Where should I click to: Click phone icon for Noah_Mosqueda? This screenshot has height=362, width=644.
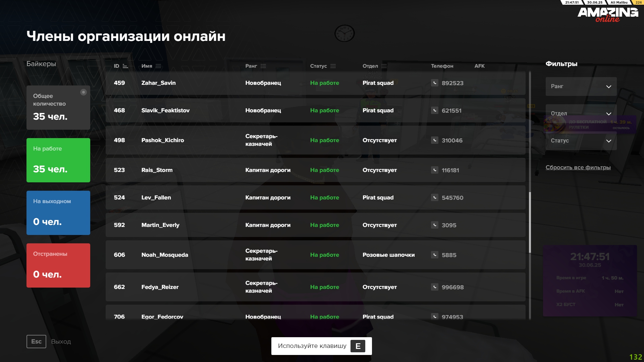pyautogui.click(x=434, y=255)
